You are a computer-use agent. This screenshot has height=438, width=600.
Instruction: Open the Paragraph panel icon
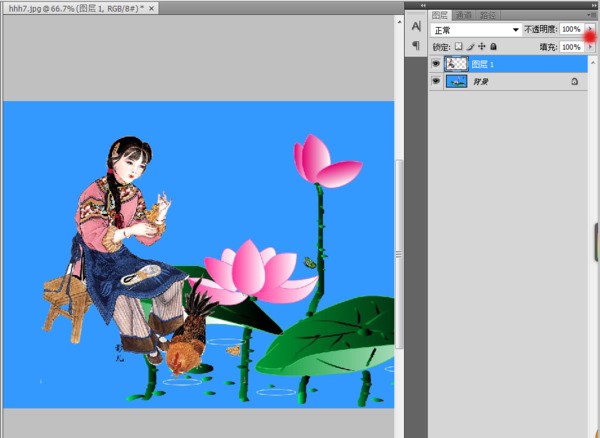tap(416, 46)
